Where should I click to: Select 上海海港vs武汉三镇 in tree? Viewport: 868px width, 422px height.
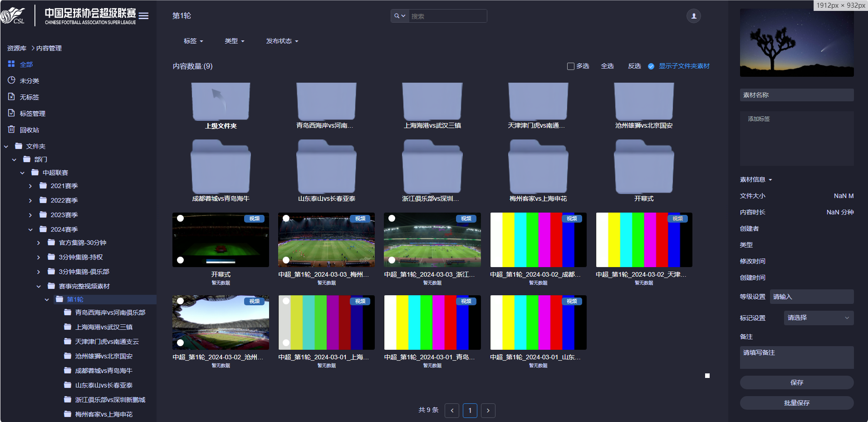103,327
